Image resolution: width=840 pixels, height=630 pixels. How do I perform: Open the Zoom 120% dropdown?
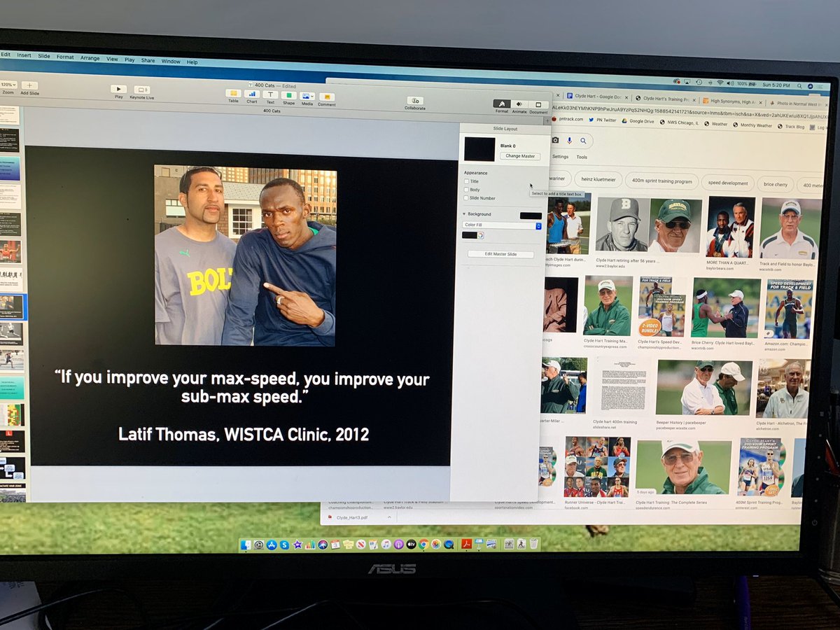click(8, 84)
